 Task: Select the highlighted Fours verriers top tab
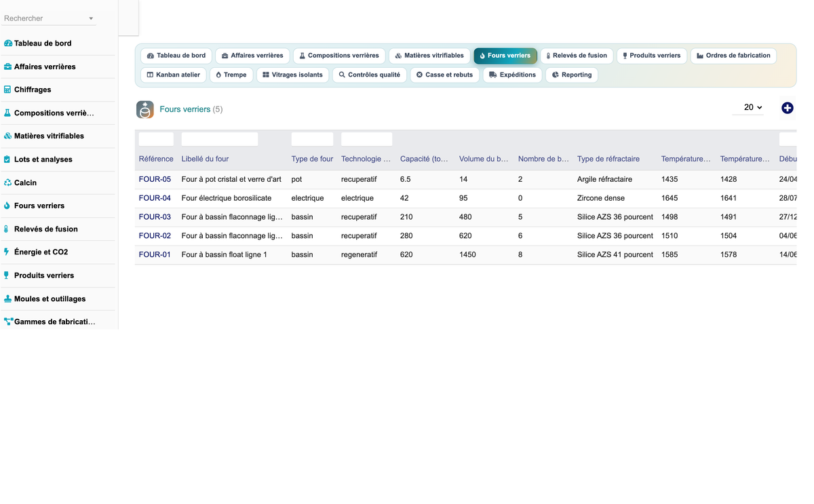click(505, 56)
